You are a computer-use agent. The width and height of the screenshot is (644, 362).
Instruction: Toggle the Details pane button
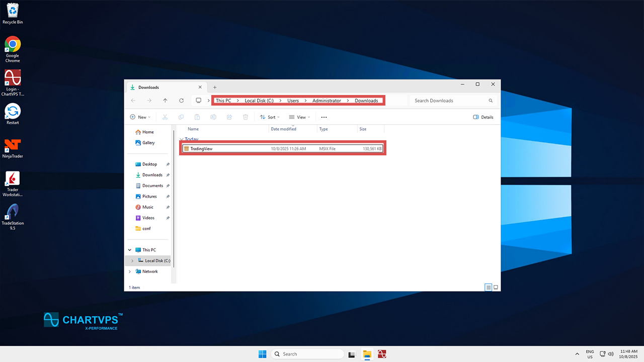point(483,117)
